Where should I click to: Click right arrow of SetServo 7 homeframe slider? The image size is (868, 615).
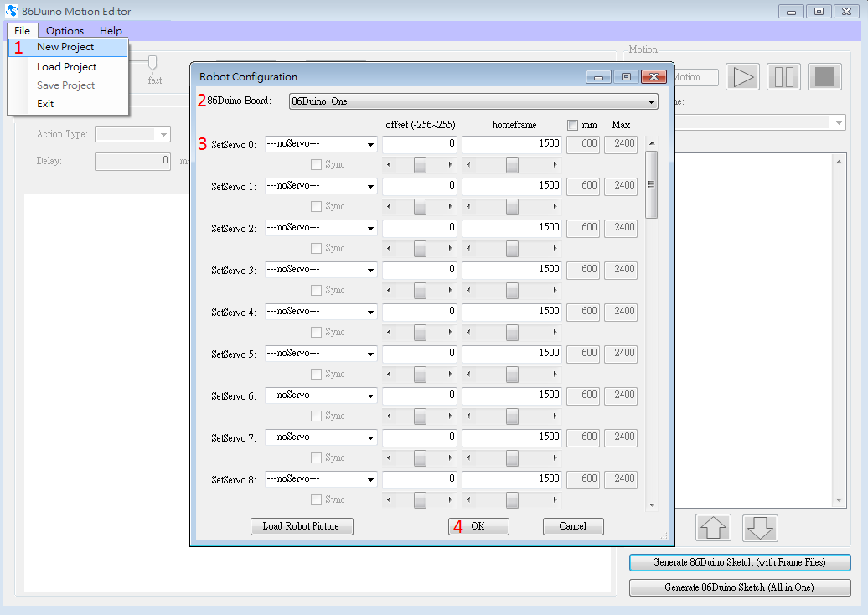pos(555,457)
